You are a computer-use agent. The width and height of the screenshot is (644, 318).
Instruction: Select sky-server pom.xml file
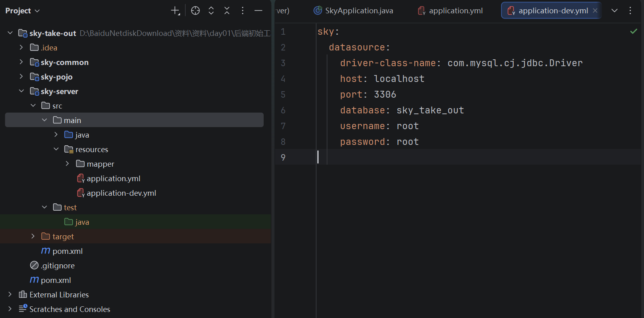(67, 251)
